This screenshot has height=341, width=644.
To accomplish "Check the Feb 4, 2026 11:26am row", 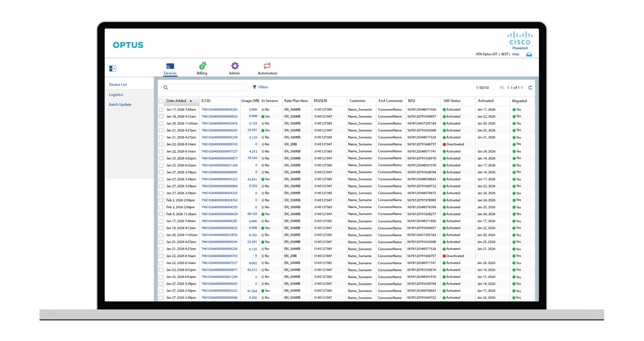I will [x=161, y=214].
